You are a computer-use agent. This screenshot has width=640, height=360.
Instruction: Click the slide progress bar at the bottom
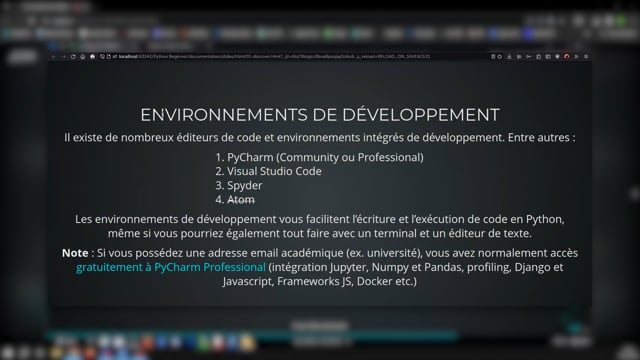[x=253, y=336]
